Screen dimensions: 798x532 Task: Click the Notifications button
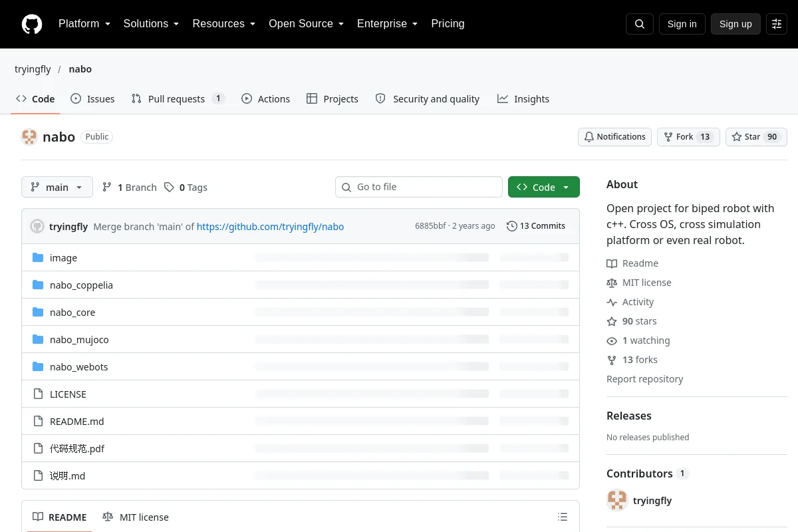pos(614,137)
